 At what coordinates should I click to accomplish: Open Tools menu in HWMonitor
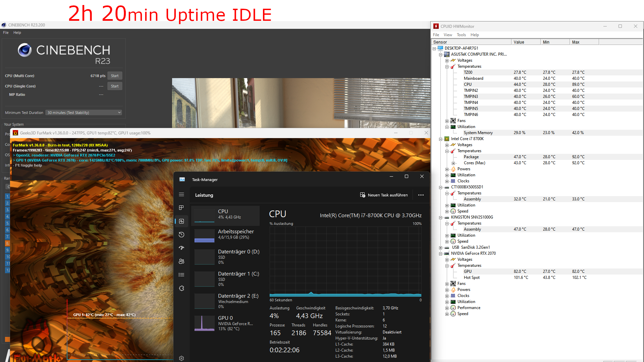tap(461, 35)
